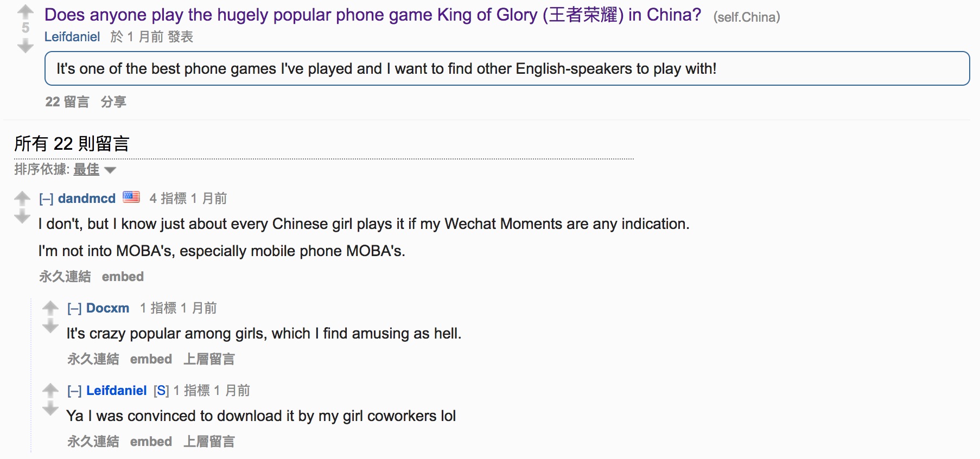The width and height of the screenshot is (980, 459).
Task: Click the 22 留言 comments link
Action: point(67,102)
